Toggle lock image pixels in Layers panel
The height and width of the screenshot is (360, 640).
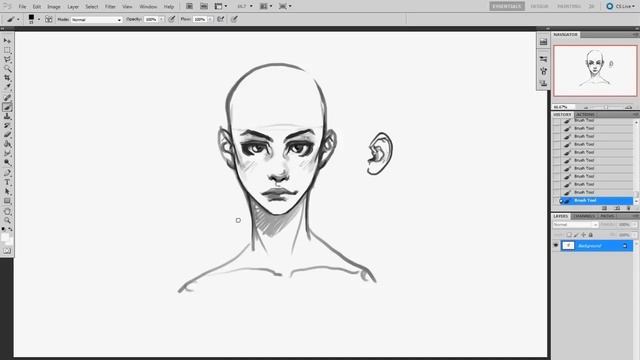[576, 235]
